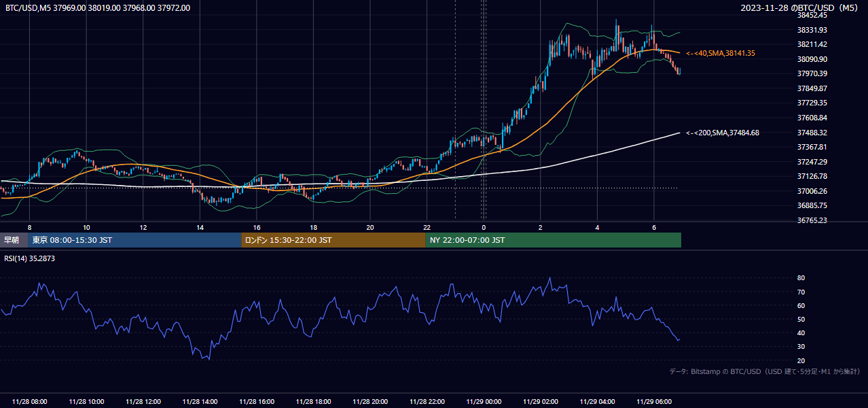Click price axis value 37849.87
Screen dimensions: 868x408
click(812, 88)
